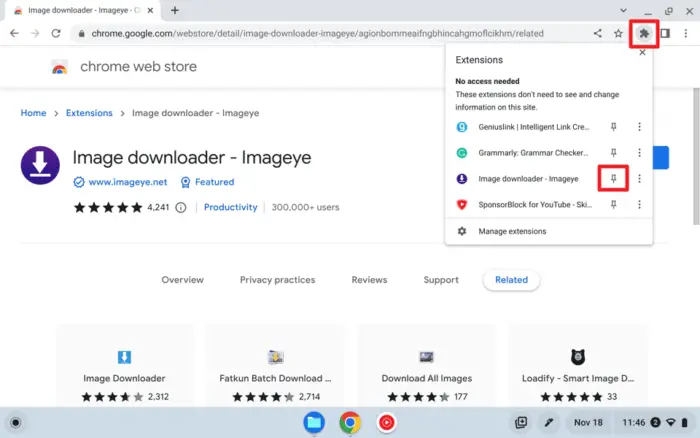The width and height of the screenshot is (700, 438).
Task: Open the tab search dropdown arrow
Action: (x=623, y=10)
